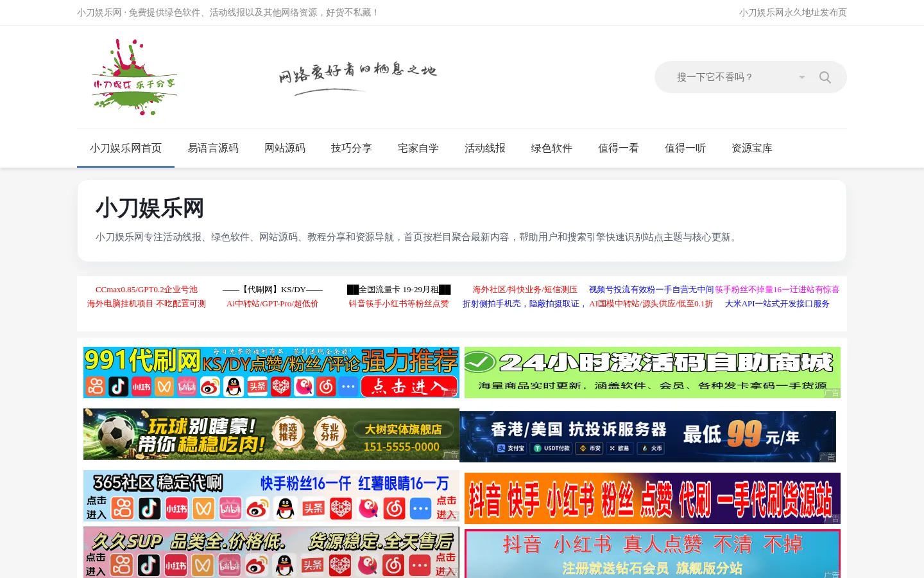Screen dimensions: 924x578
Task: Open the 活动线报 section
Action: pyautogui.click(x=485, y=148)
